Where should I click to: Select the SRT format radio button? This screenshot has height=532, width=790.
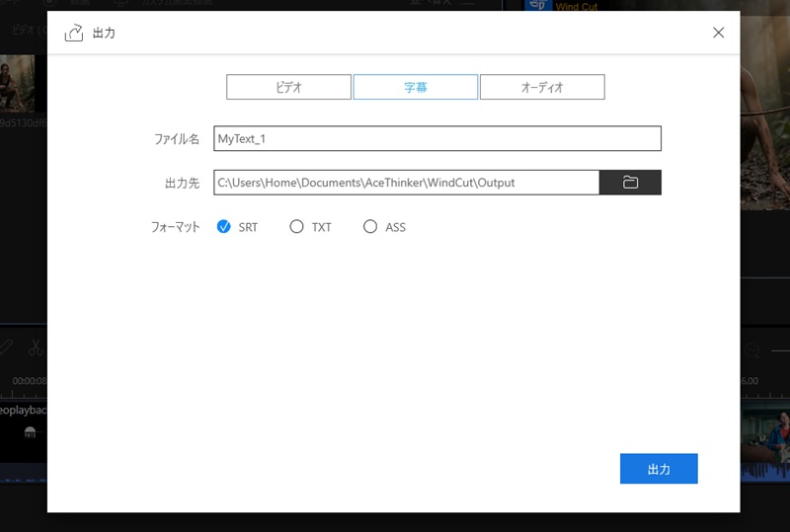[x=224, y=227]
